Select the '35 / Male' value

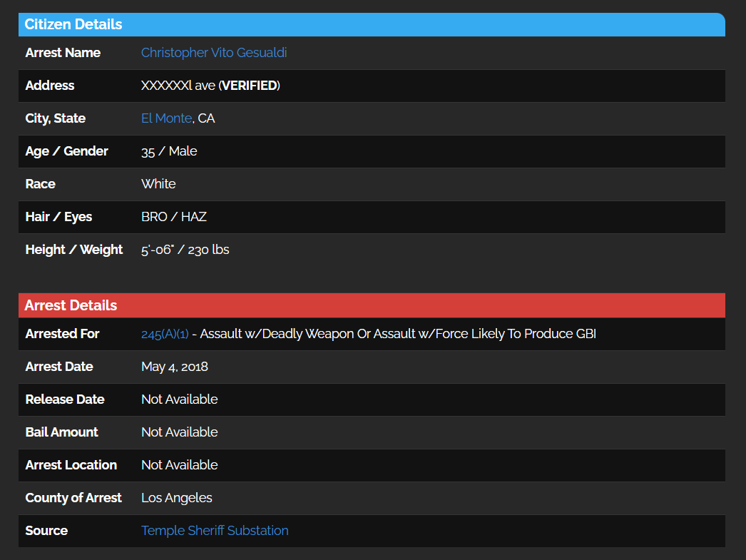coord(169,151)
